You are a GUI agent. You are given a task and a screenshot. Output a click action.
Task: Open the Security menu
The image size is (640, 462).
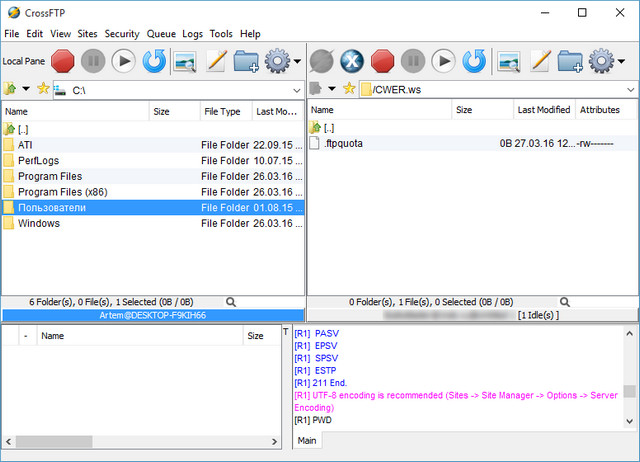[x=122, y=34]
